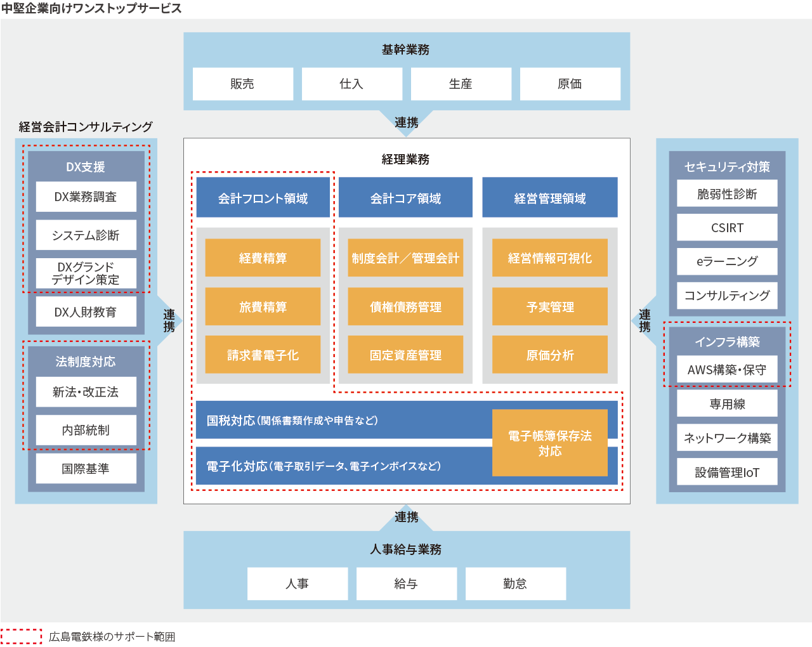
Task: Click the コンサルティング box under セキュリティ対策
Action: point(727,296)
